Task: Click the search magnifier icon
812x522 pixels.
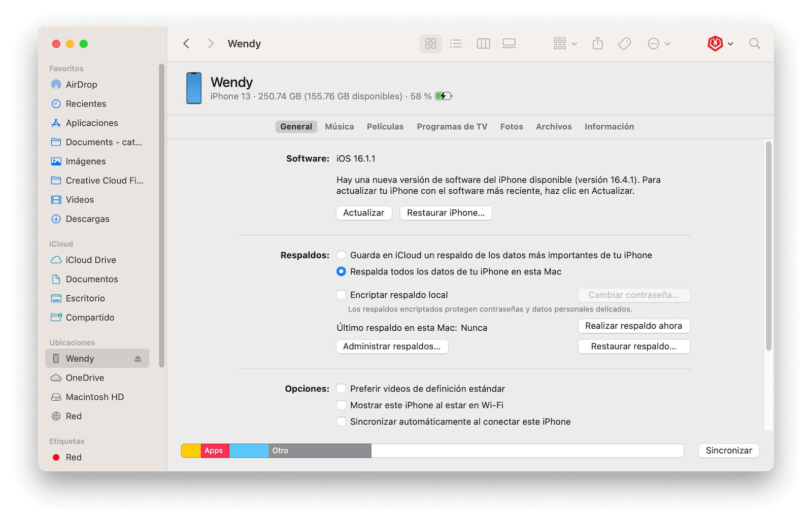Action: (755, 44)
